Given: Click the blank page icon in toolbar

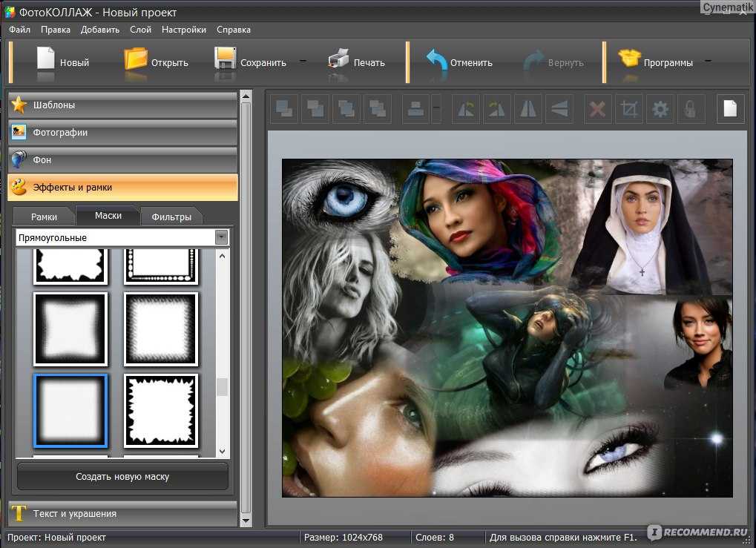Looking at the screenshot, I should point(730,109).
